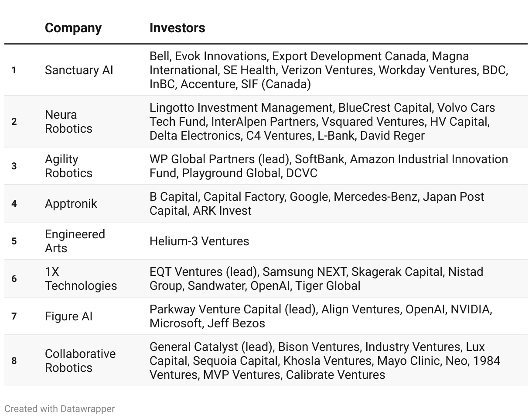Select the Engineered Arts company cell
The image size is (532, 419).
(x=75, y=241)
